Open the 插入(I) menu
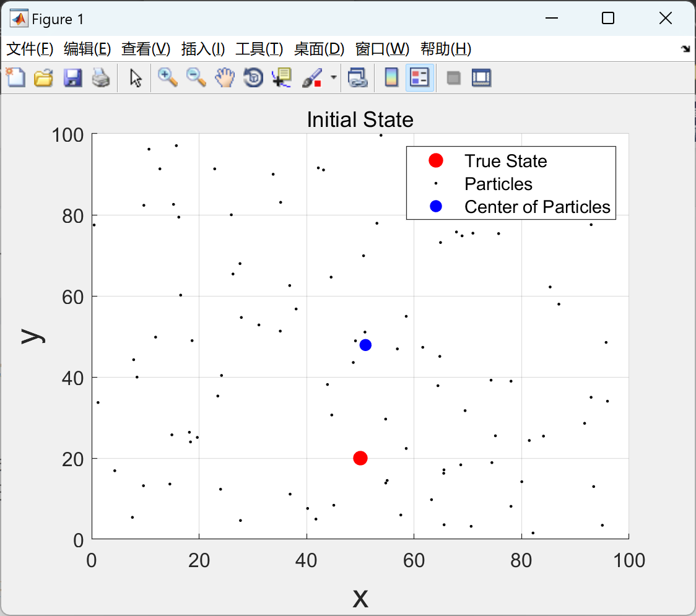Screen dimensions: 696x616 coord(203,49)
